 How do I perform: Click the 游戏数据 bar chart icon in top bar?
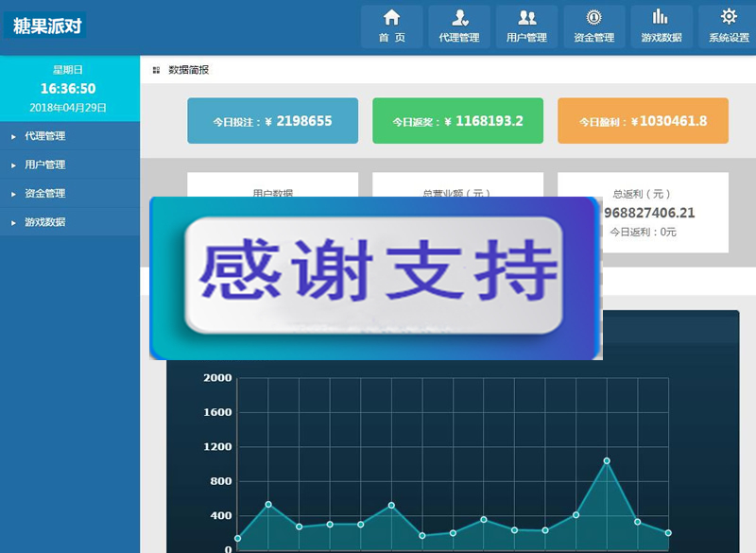click(x=661, y=17)
